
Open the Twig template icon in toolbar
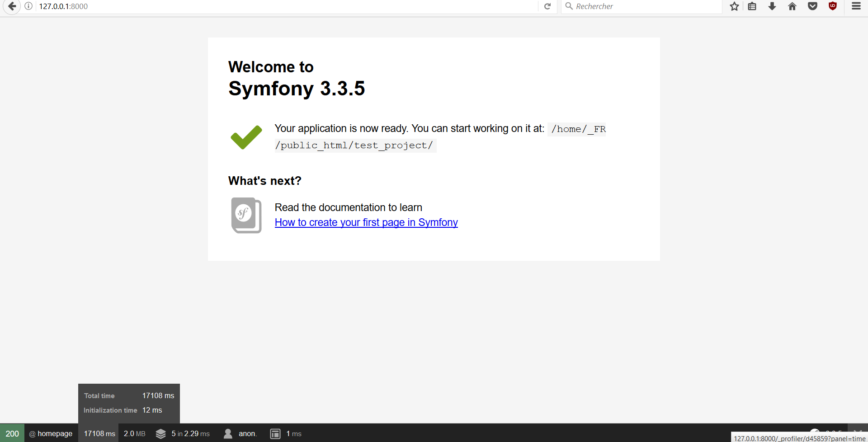[275, 434]
